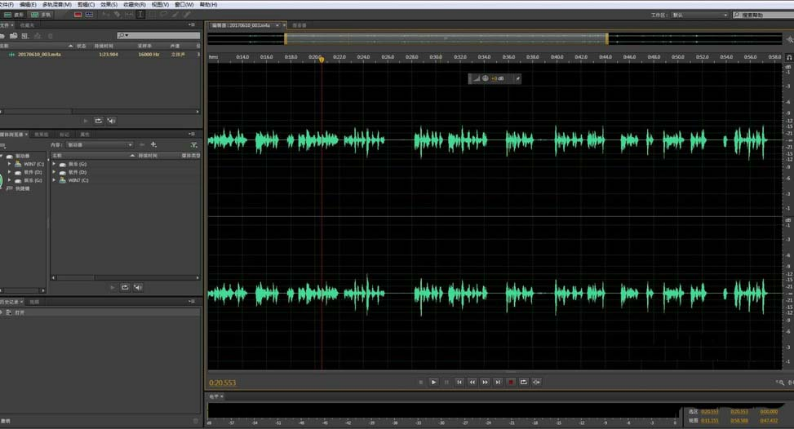Open Files panel options menu icon
Screen dimensions: 794x429
(x=192, y=25)
